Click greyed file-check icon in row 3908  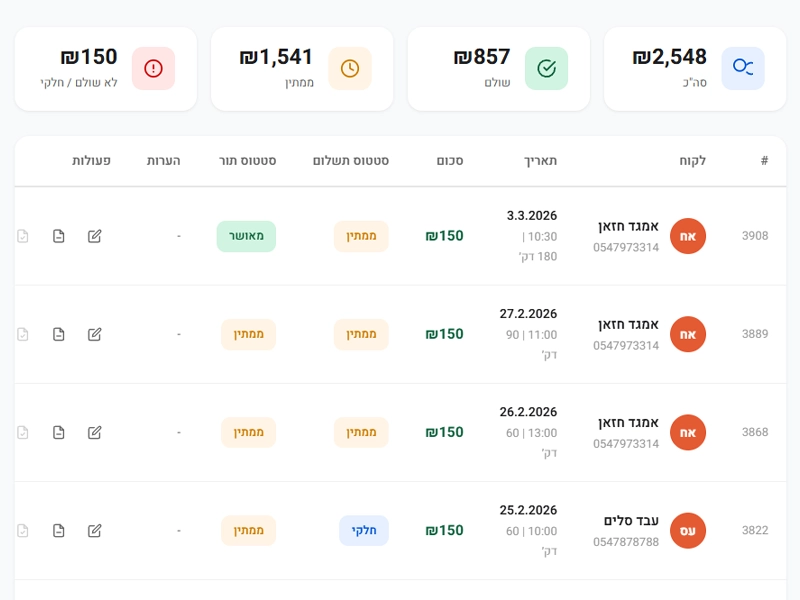pyautogui.click(x=23, y=236)
